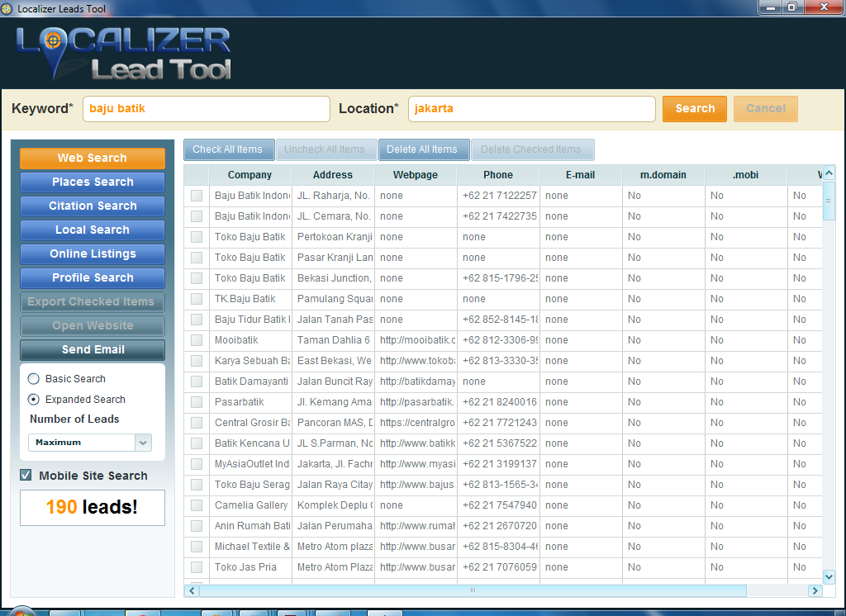
Task: Open the Citation Search mode
Action: 93,206
